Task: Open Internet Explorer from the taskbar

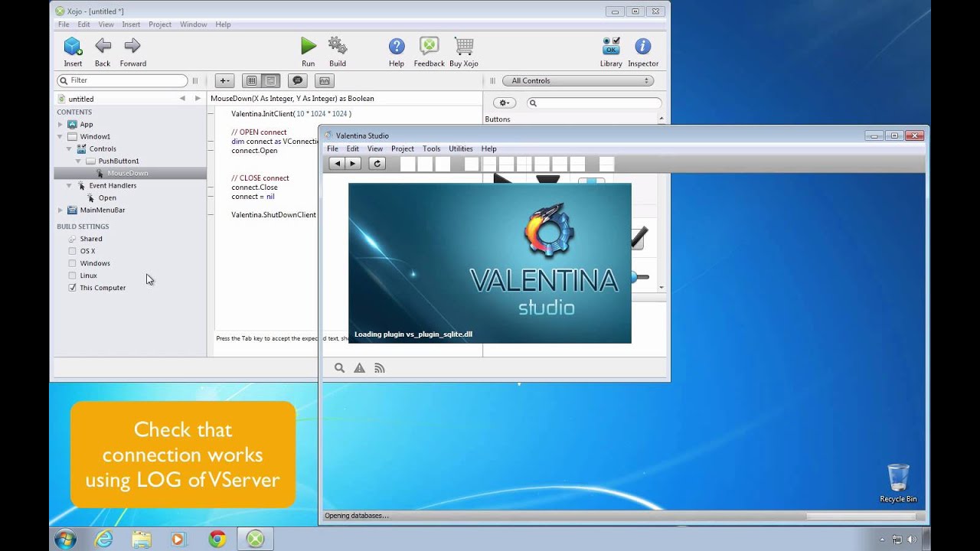Action: click(x=103, y=540)
